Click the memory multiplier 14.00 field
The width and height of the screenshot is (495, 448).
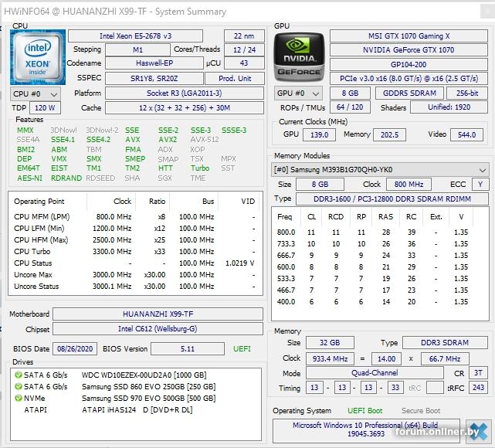[x=386, y=358]
